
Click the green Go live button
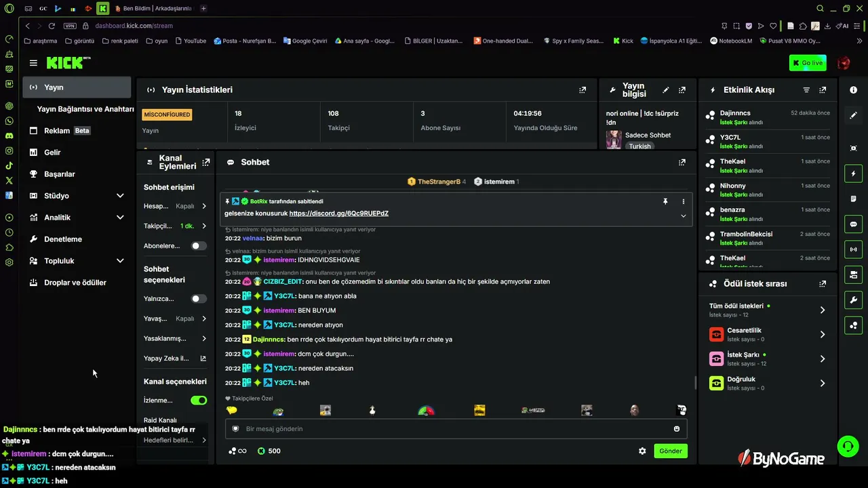coord(808,63)
